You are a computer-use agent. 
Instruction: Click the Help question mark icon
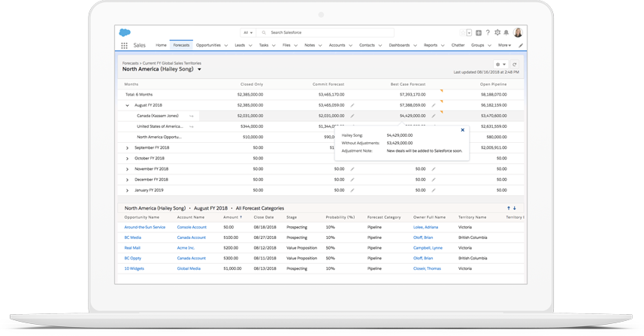(x=488, y=33)
